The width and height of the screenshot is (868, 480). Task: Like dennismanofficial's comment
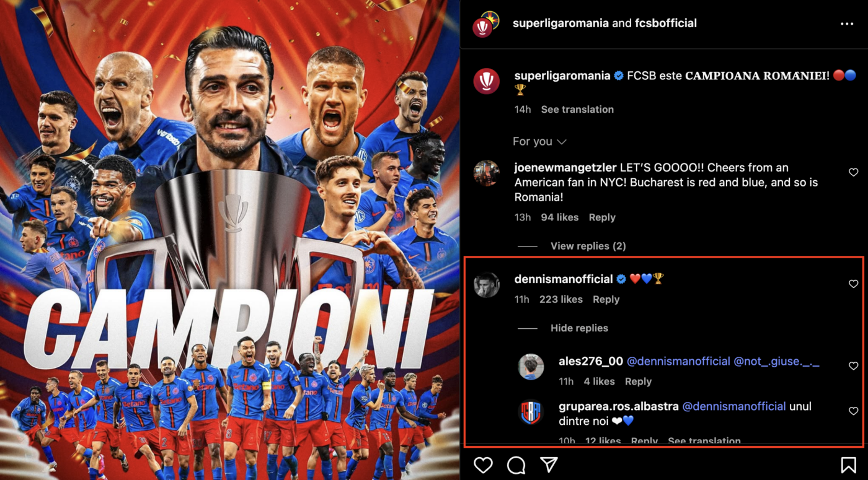[x=853, y=284]
